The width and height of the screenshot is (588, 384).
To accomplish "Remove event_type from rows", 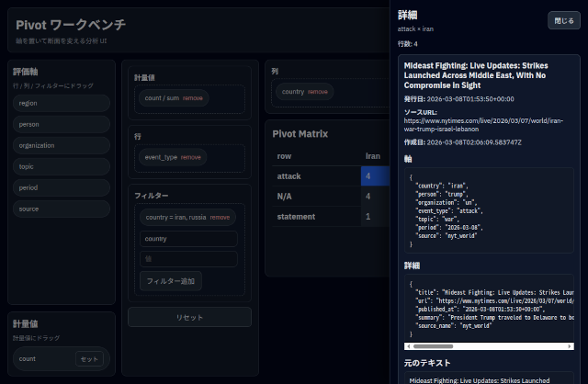I will pyautogui.click(x=190, y=157).
